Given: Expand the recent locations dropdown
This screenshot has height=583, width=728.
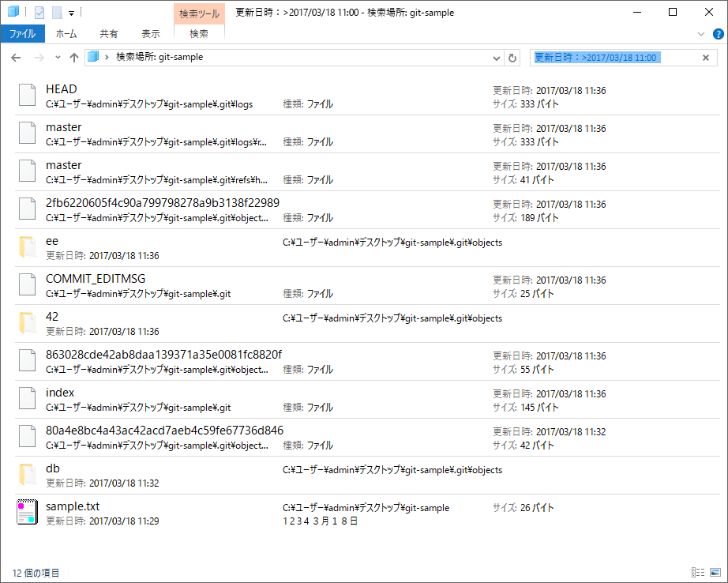Looking at the screenshot, I should (58, 58).
